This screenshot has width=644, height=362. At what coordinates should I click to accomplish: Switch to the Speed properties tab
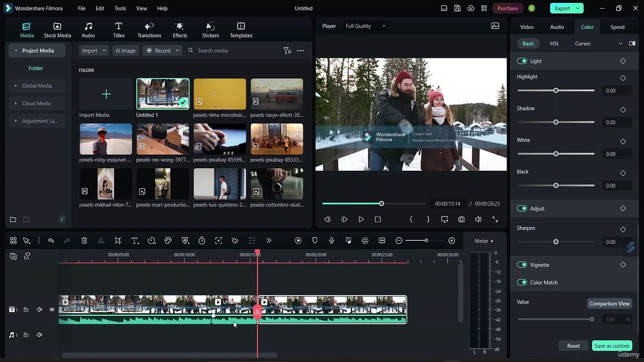pyautogui.click(x=617, y=27)
